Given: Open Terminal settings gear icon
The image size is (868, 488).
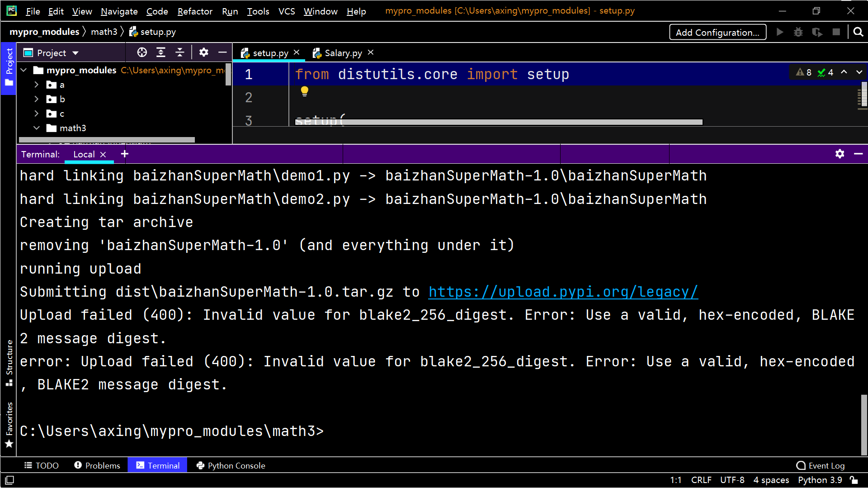Looking at the screenshot, I should pos(840,154).
